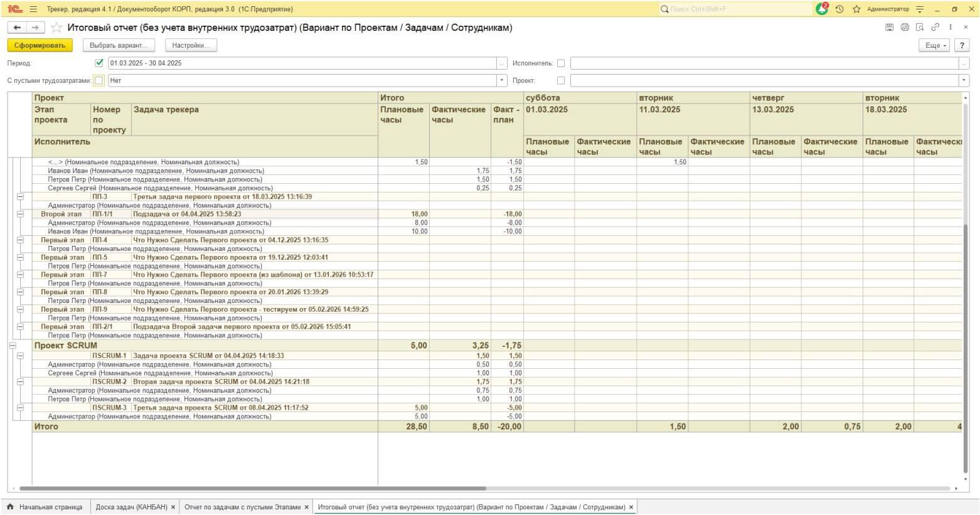
Task: Click the Сформировать button
Action: point(40,45)
